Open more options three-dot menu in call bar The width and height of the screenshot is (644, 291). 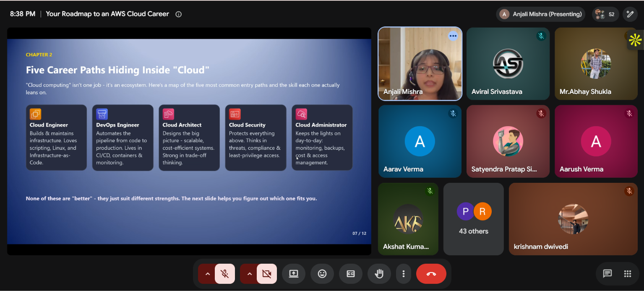(x=404, y=274)
